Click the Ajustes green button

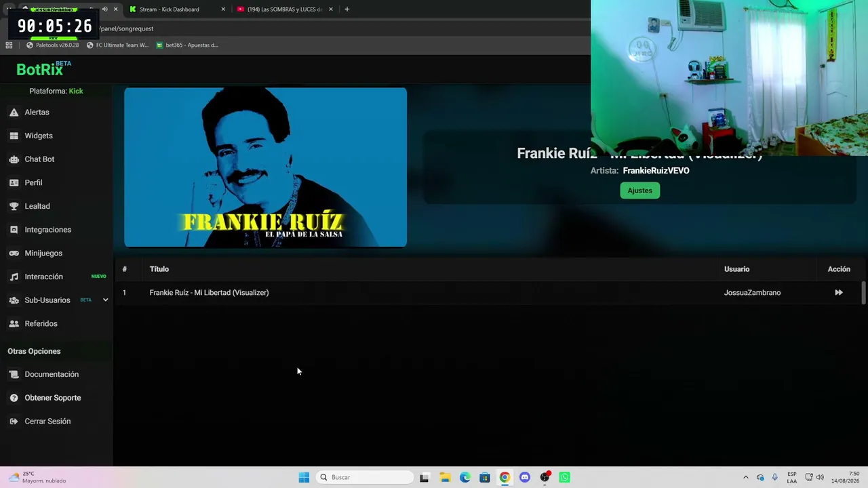click(640, 190)
